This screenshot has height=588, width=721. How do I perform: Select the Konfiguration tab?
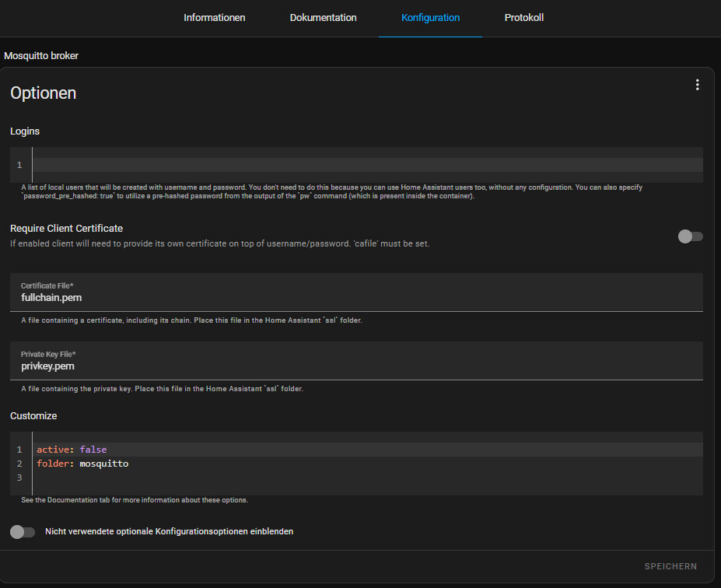point(430,18)
